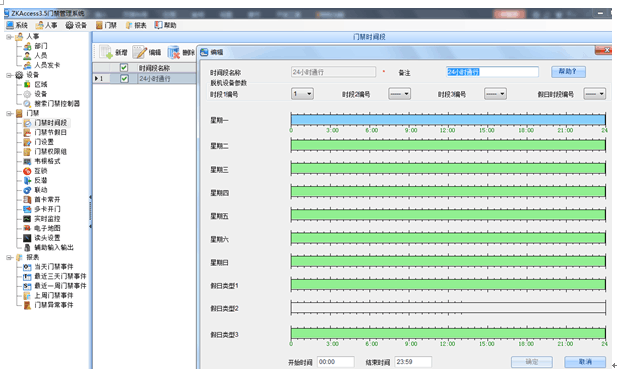This screenshot has width=617, height=376.
Task: Open the 时段1编号 dropdown
Action: point(302,94)
